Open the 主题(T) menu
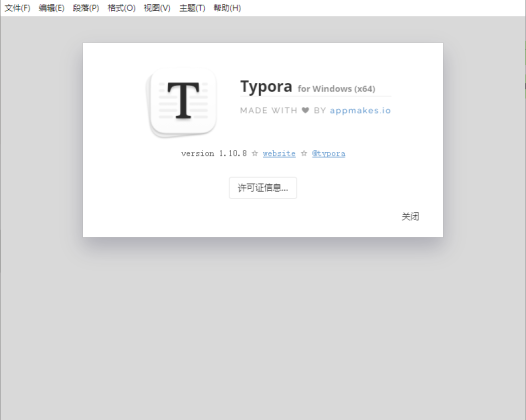The height and width of the screenshot is (420, 526). [x=192, y=8]
